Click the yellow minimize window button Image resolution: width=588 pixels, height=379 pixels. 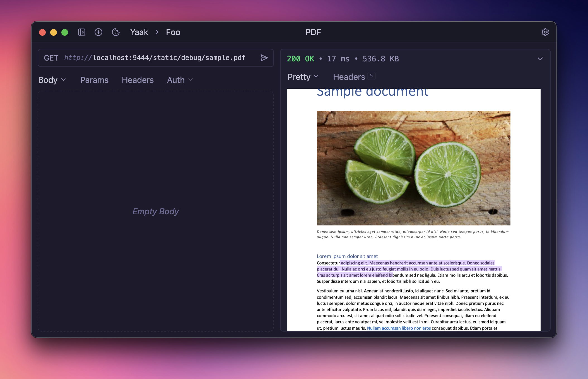(54, 32)
